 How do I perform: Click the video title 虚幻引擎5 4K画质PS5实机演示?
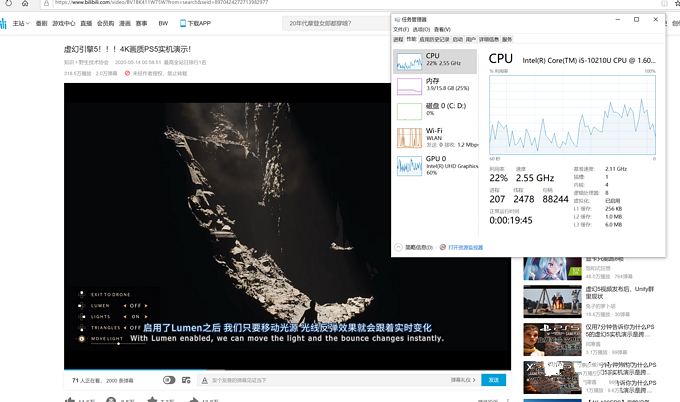(x=128, y=49)
